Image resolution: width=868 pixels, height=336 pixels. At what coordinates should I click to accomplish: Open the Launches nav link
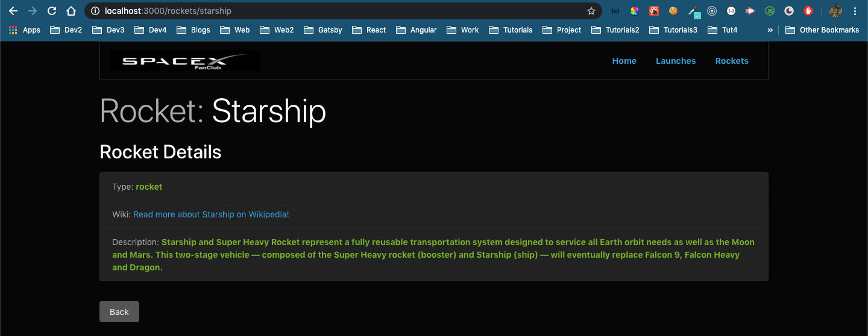pyautogui.click(x=676, y=61)
